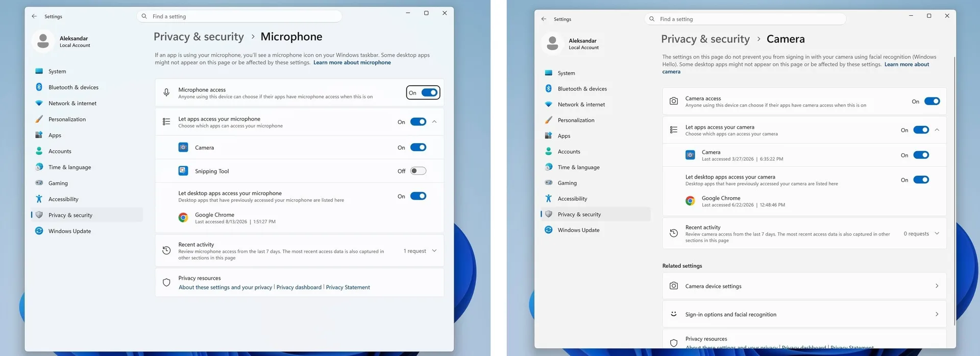Click camera icon next to Camera device settings

click(674, 286)
